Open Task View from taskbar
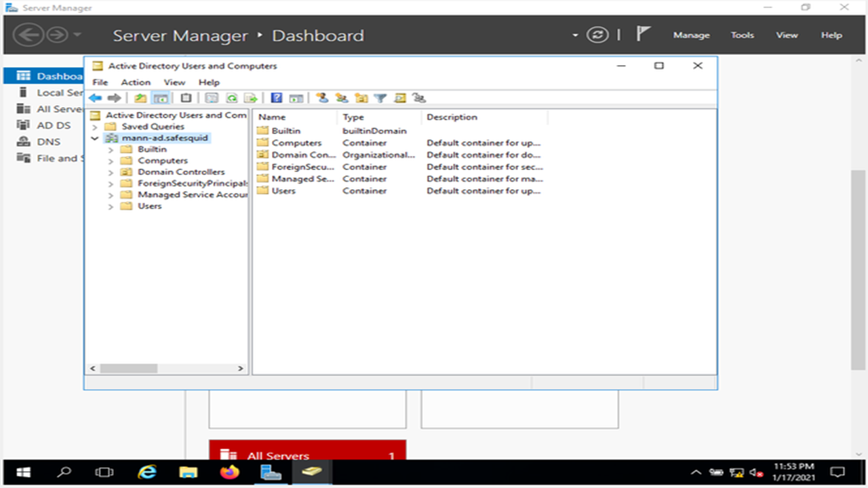Image resolution: width=868 pixels, height=488 pixels. [104, 472]
